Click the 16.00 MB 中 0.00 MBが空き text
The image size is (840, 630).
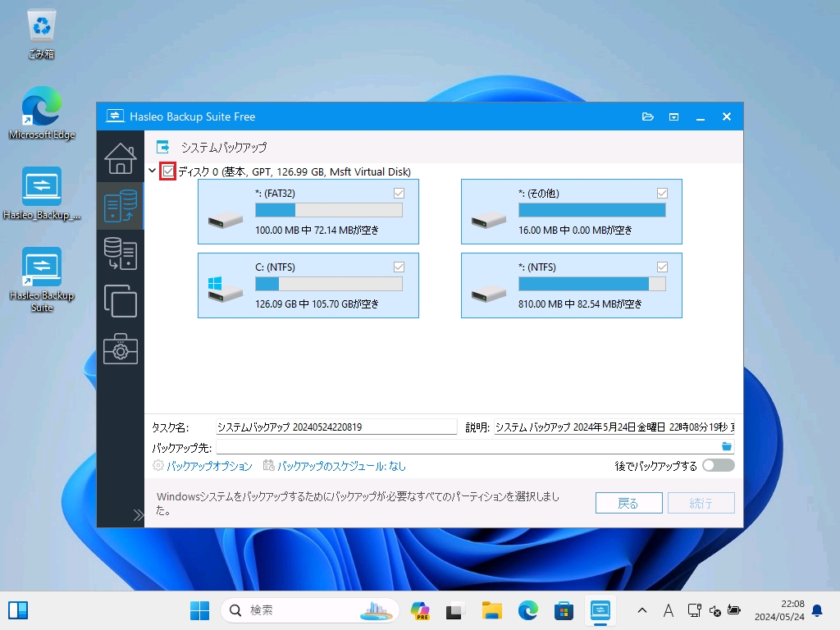(575, 230)
